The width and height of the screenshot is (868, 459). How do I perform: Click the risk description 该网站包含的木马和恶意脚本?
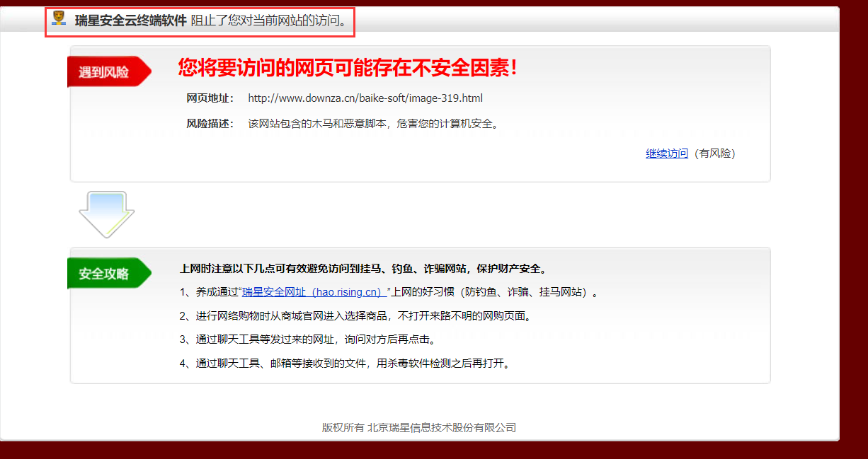coord(375,124)
